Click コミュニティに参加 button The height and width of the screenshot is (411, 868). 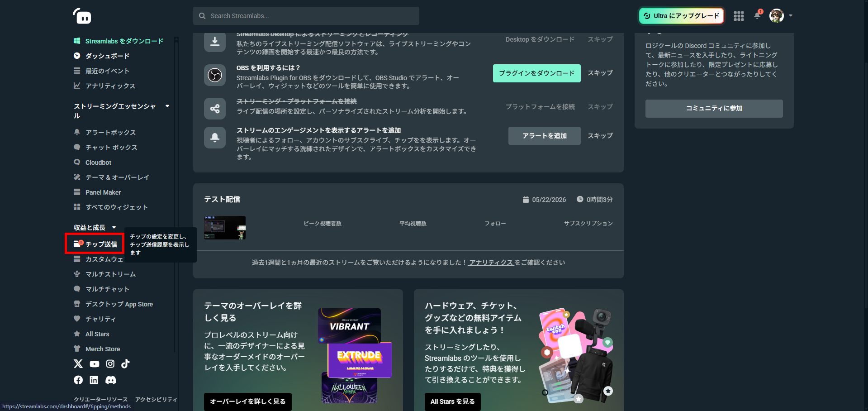(714, 109)
